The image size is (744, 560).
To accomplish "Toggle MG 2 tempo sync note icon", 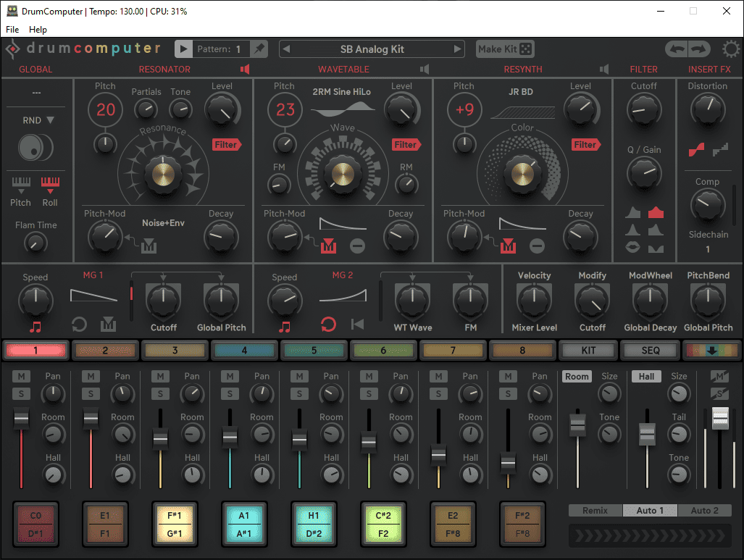I will tap(284, 327).
